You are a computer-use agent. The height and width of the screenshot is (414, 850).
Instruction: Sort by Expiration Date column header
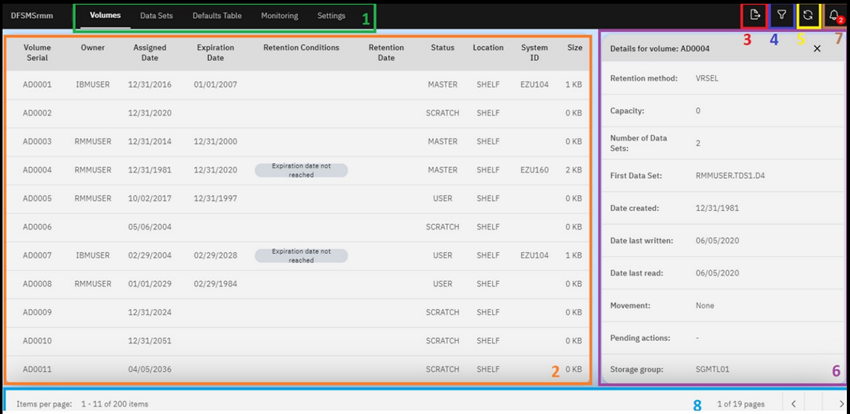[x=215, y=53]
